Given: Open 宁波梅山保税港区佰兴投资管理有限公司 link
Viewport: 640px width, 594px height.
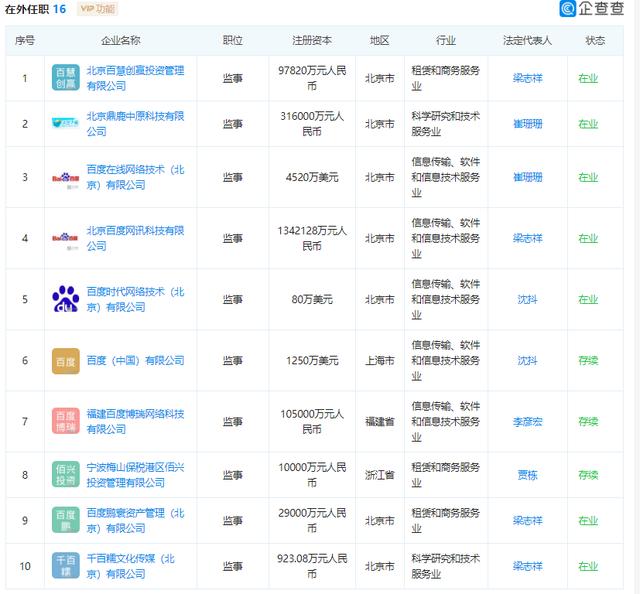Looking at the screenshot, I should click(x=135, y=475).
